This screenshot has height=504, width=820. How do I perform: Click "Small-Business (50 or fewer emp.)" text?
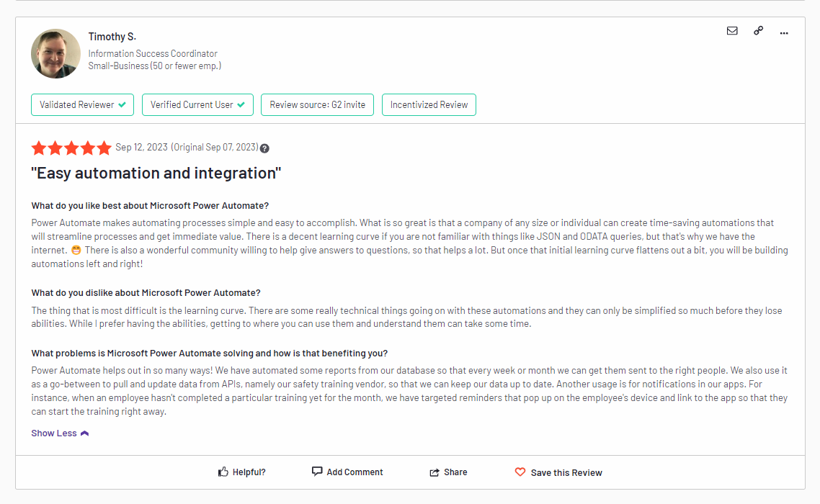coord(155,66)
